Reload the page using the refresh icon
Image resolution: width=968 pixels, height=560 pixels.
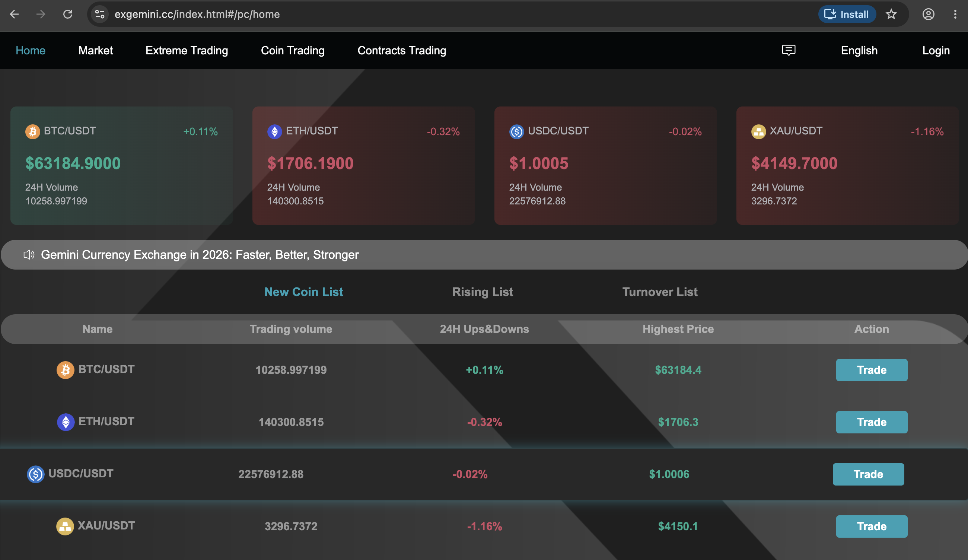pyautogui.click(x=68, y=14)
